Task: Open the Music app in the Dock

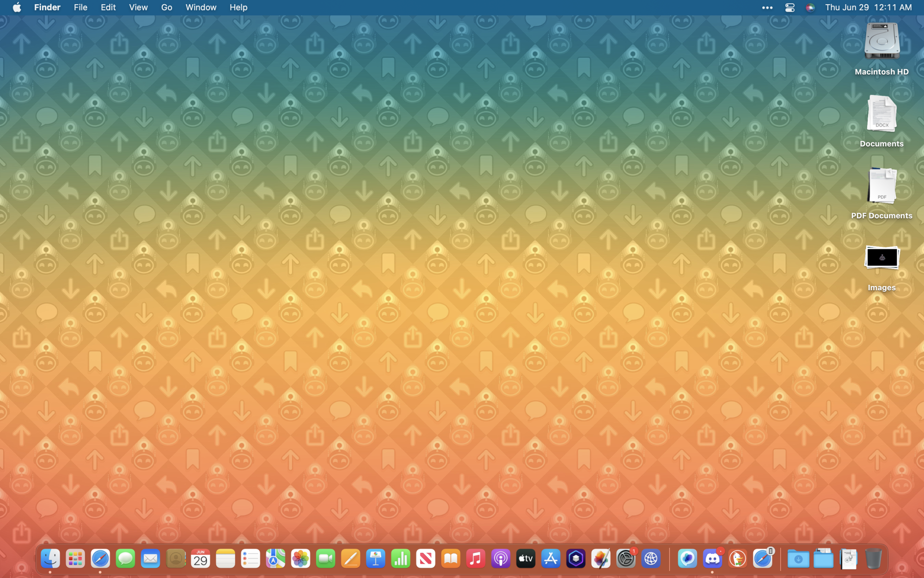Action: 475,559
